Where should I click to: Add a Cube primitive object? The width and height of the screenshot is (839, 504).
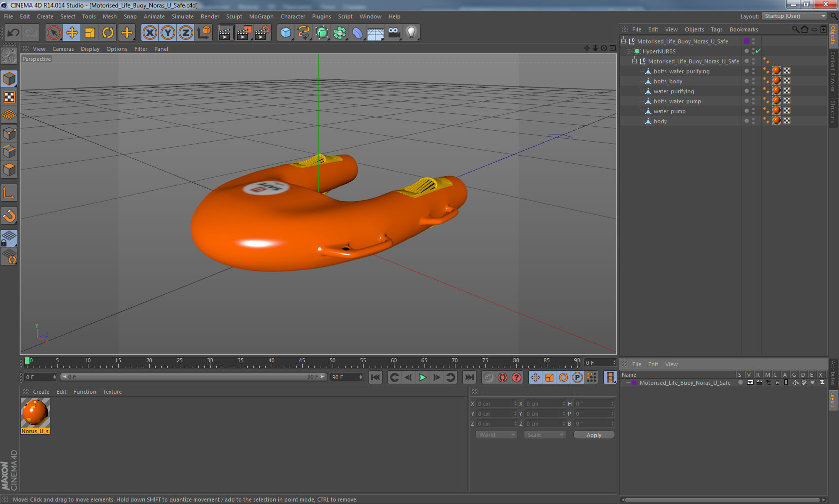(x=286, y=33)
